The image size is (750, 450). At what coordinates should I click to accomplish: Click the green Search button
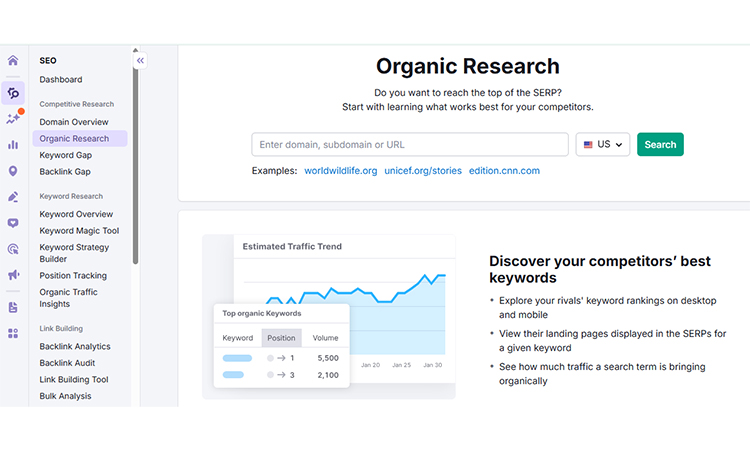[x=660, y=144]
